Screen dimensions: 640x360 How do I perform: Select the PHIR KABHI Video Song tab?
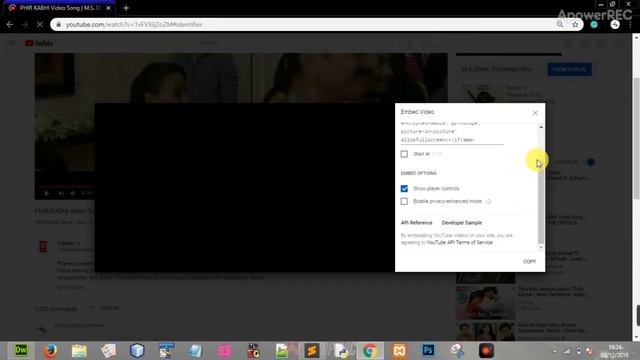tap(60, 8)
